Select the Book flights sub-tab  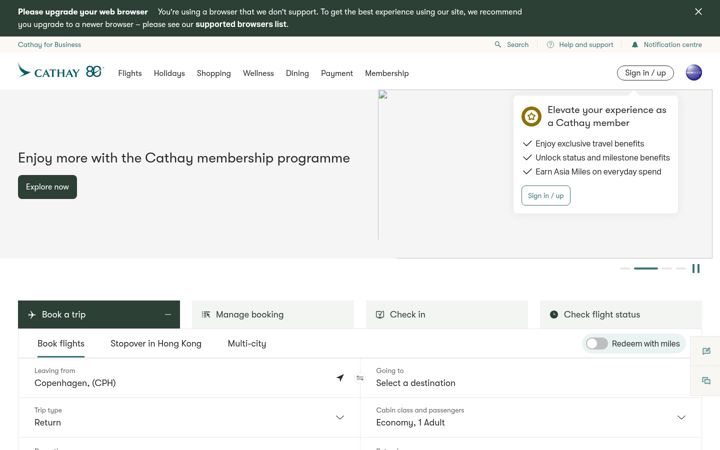tap(61, 343)
